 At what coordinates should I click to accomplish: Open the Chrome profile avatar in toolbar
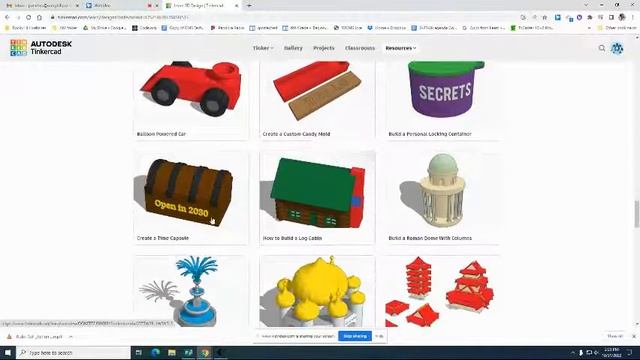(622, 17)
